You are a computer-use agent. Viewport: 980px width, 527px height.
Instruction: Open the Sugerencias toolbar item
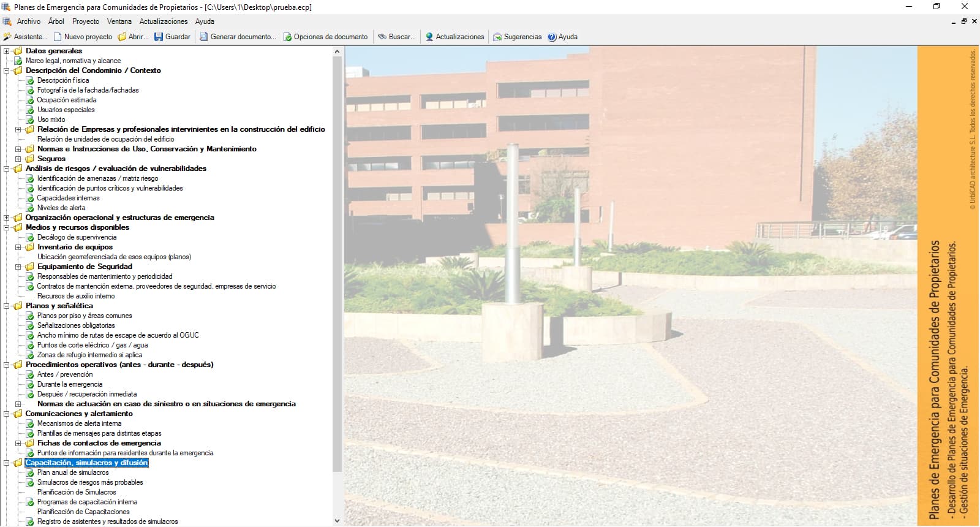(x=518, y=37)
